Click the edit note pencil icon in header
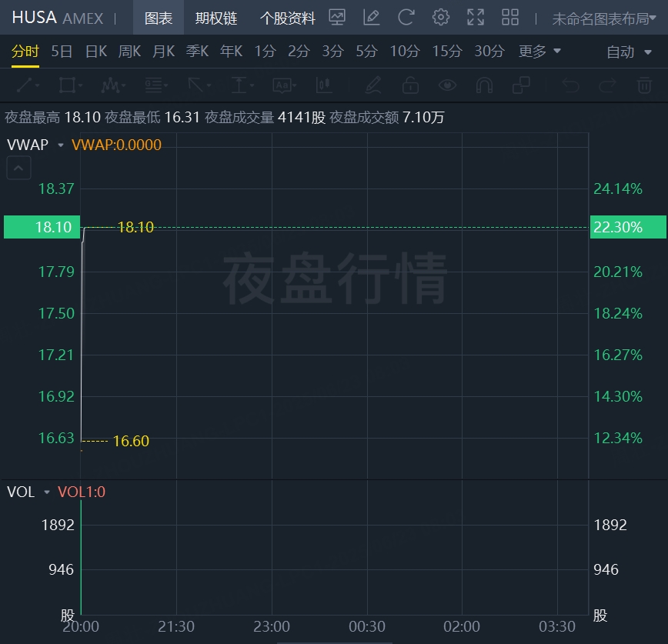Viewport: 668px width, 644px height. click(x=371, y=18)
